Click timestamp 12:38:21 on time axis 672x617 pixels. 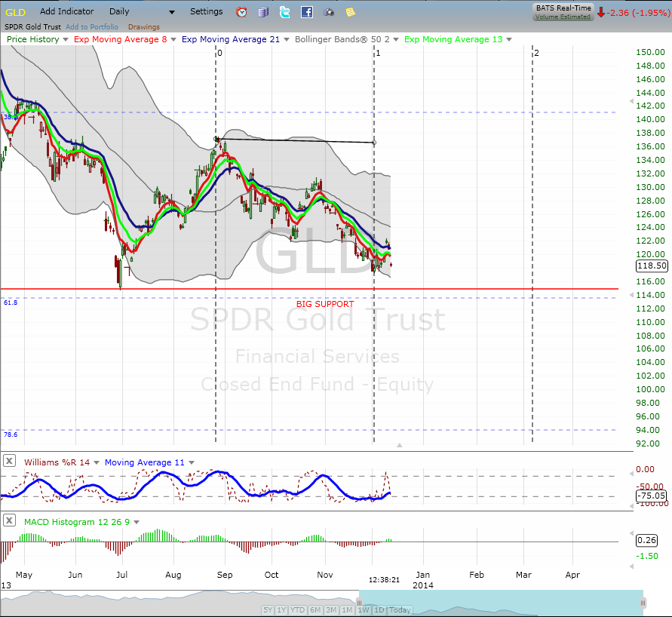pyautogui.click(x=384, y=580)
